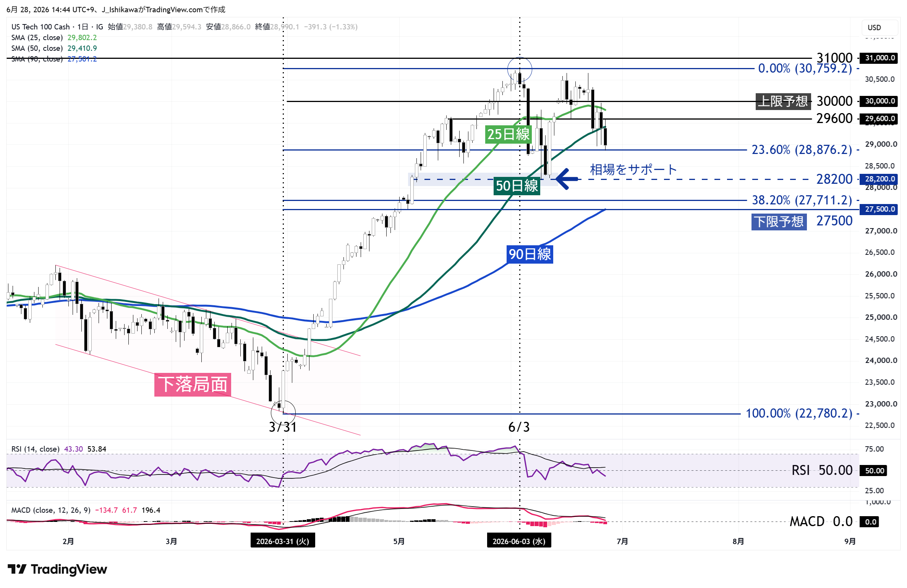Click the MACD 0.0 level text
Image resolution: width=907 pixels, height=588 pixels.
[x=821, y=522]
